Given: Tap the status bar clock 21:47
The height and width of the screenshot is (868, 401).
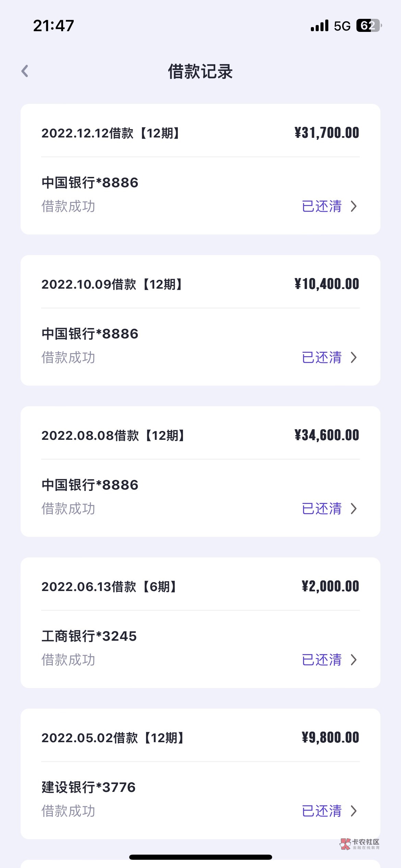Looking at the screenshot, I should 53,26.
